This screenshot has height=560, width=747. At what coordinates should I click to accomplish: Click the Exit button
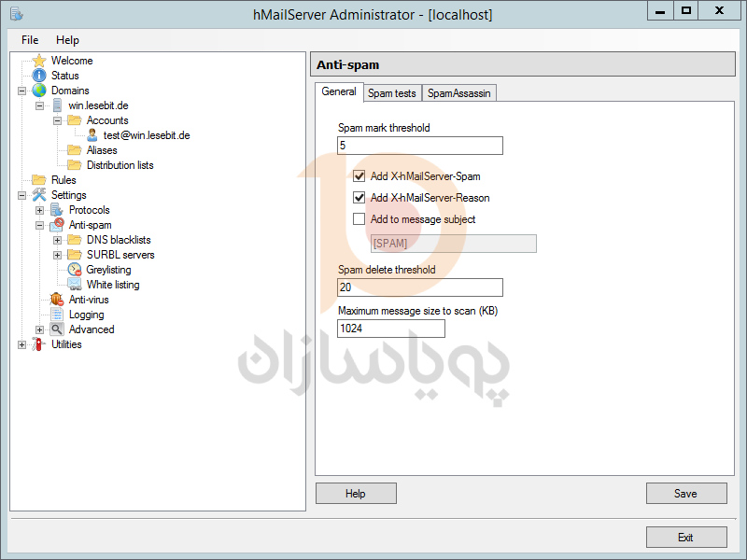point(685,538)
